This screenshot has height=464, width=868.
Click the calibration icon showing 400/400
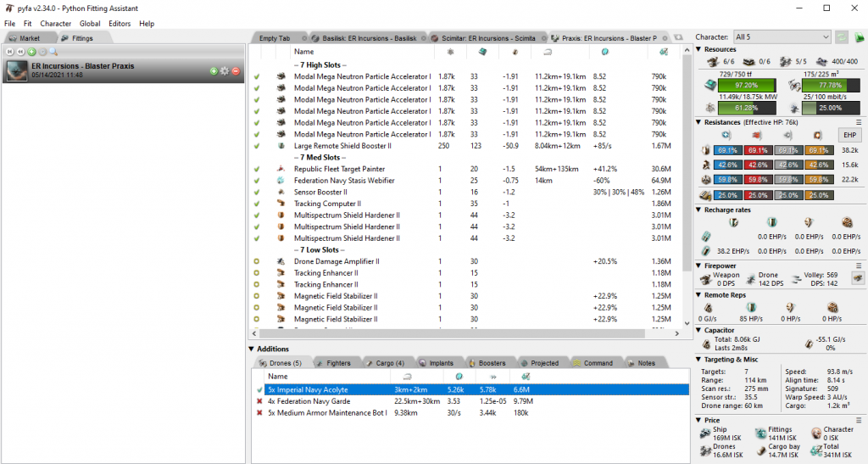pos(822,61)
